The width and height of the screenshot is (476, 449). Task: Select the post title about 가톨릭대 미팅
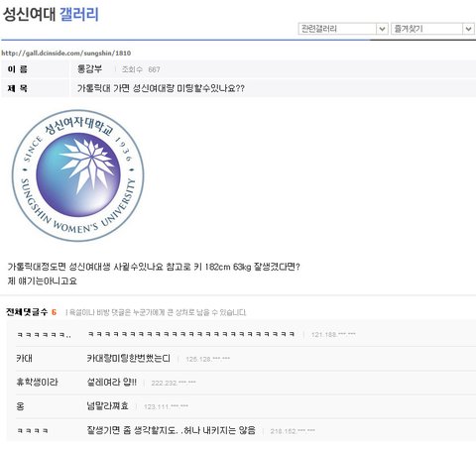161,88
